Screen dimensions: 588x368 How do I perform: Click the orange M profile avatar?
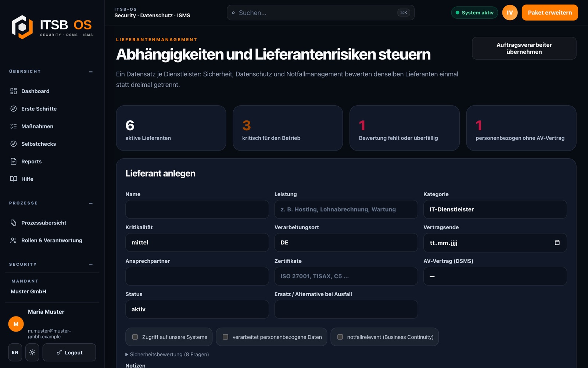click(x=16, y=324)
